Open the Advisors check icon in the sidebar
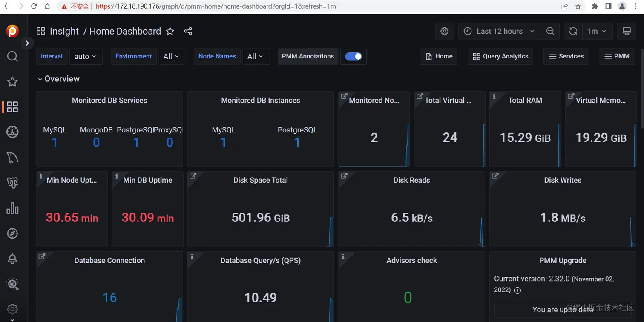644x322 pixels. [13, 284]
